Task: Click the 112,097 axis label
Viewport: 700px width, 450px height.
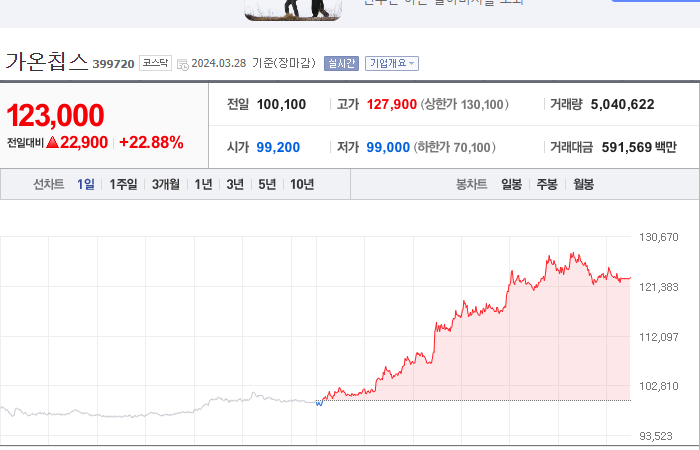Action: click(x=658, y=337)
